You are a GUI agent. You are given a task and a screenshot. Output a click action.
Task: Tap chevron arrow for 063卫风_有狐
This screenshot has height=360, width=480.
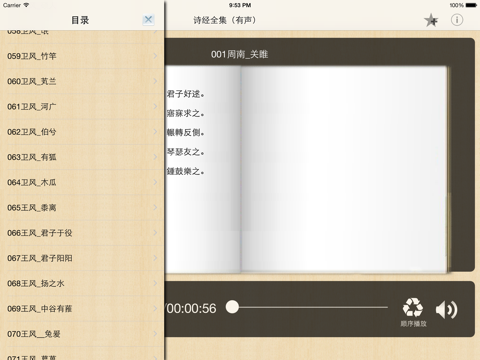[155, 157]
